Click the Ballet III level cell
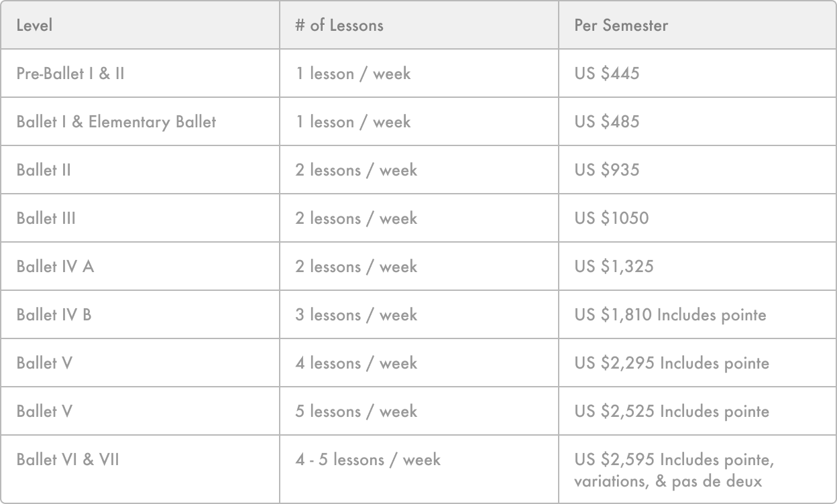Image resolution: width=837 pixels, height=504 pixels. pos(46,218)
